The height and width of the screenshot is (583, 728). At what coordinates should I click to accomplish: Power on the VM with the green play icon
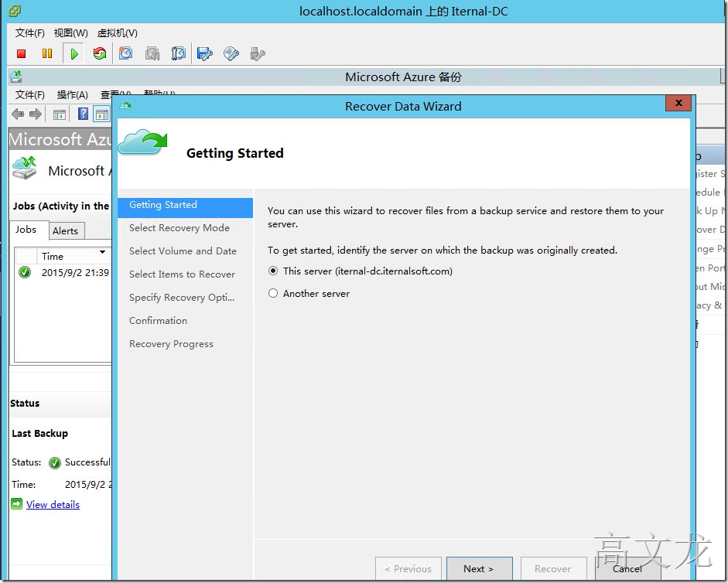(73, 54)
